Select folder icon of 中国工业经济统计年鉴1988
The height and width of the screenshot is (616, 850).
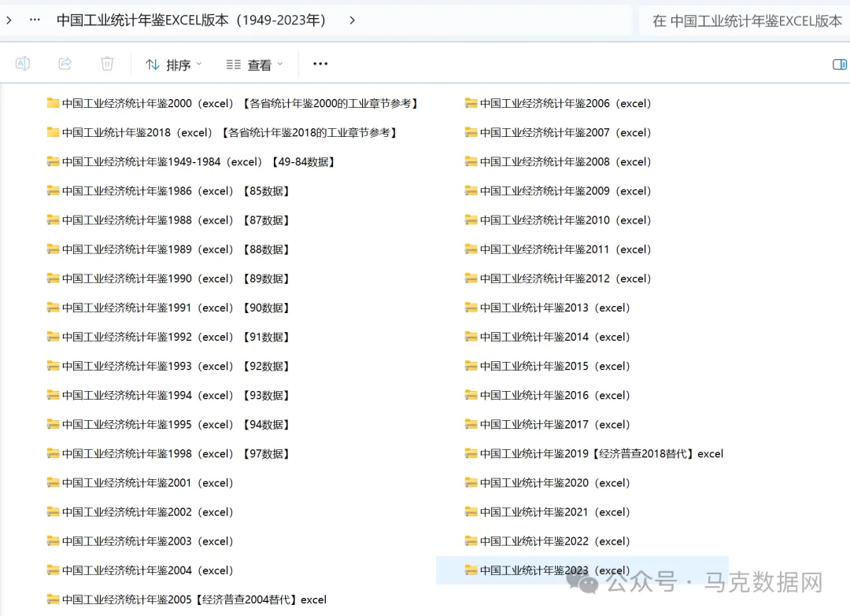click(54, 220)
